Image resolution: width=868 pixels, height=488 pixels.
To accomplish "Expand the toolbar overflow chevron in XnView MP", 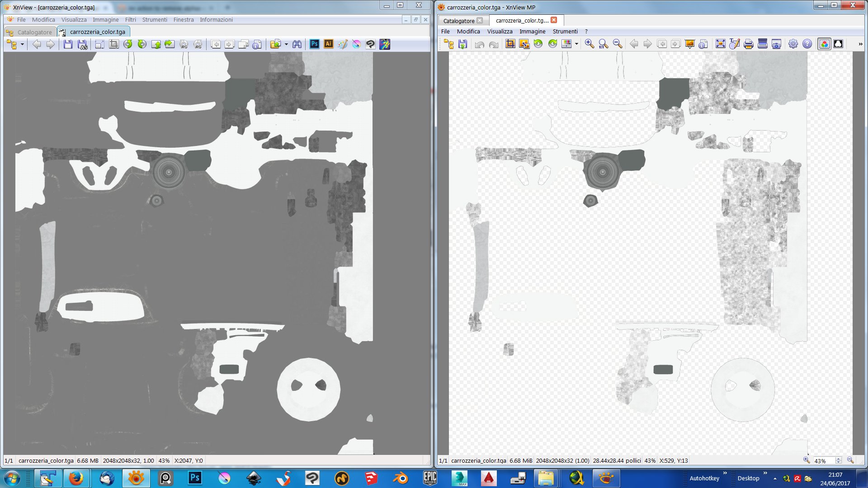I will tap(860, 44).
